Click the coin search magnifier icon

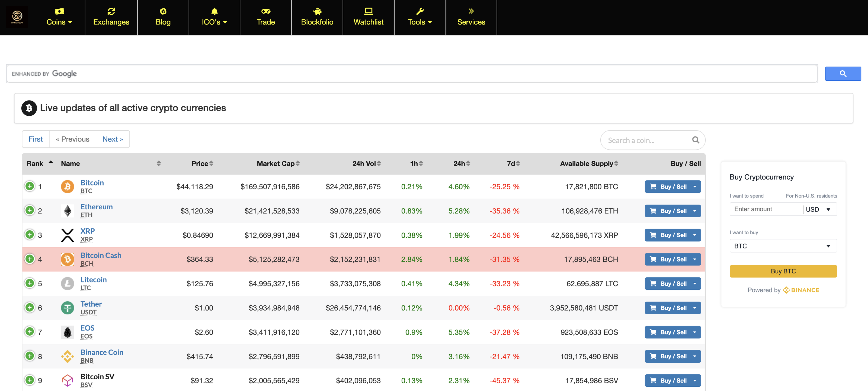coord(696,140)
